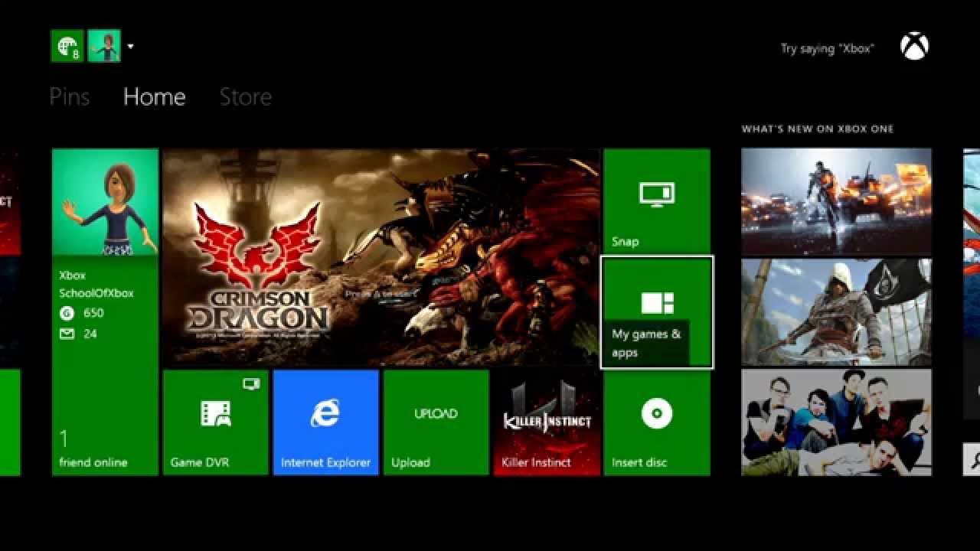Click the "What's New on Xbox One" heading
The width and height of the screenshot is (980, 551).
tap(817, 129)
